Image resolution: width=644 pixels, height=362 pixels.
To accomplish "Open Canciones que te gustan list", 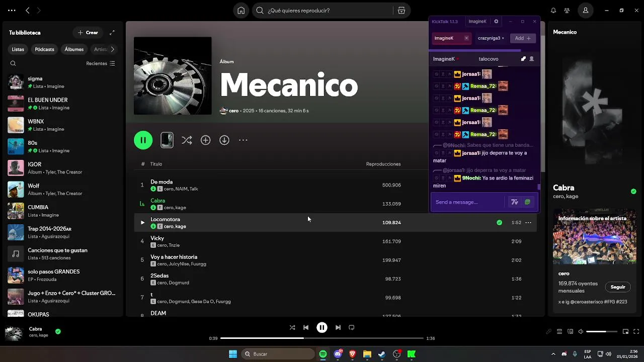I will tap(63, 254).
